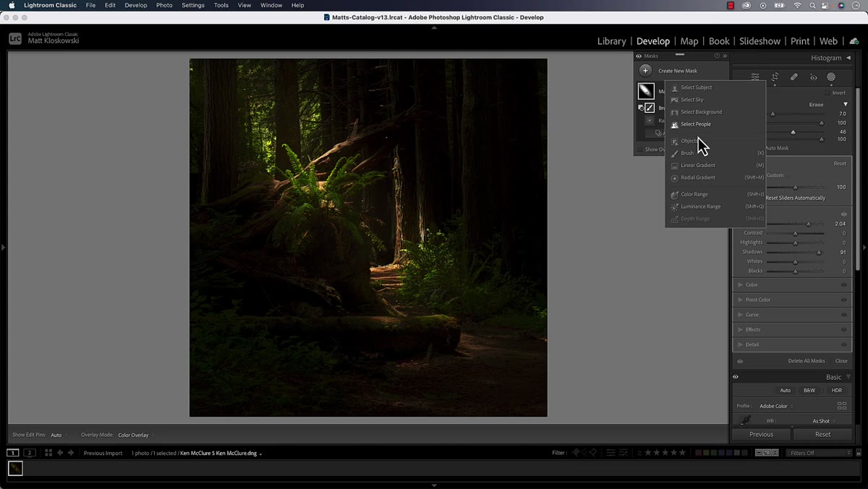The height and width of the screenshot is (489, 868).
Task: Click the plus icon beside Create New Mask
Action: click(x=645, y=71)
